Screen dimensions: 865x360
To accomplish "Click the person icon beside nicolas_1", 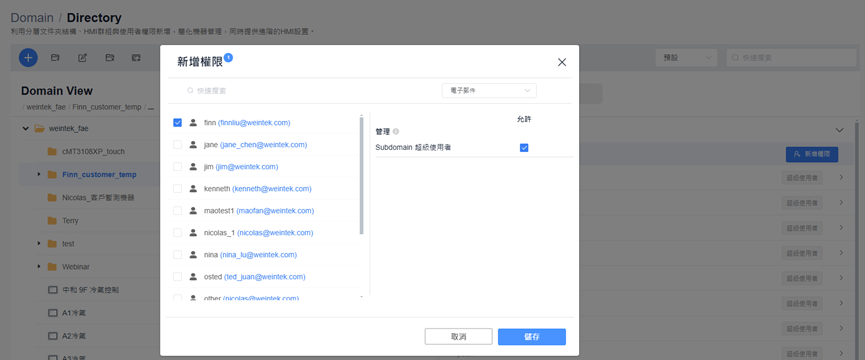I will [x=193, y=233].
